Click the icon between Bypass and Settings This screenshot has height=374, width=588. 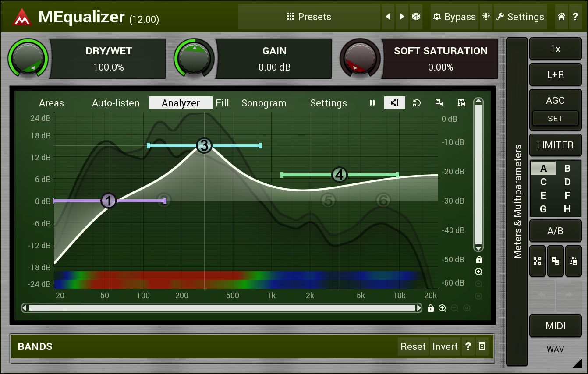[486, 17]
